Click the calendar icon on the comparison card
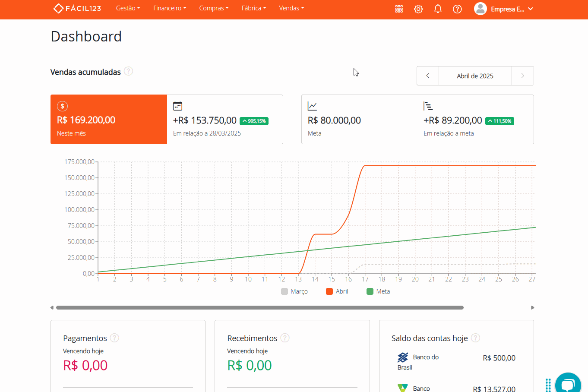Screen dimensions: 588x392 point(177,106)
